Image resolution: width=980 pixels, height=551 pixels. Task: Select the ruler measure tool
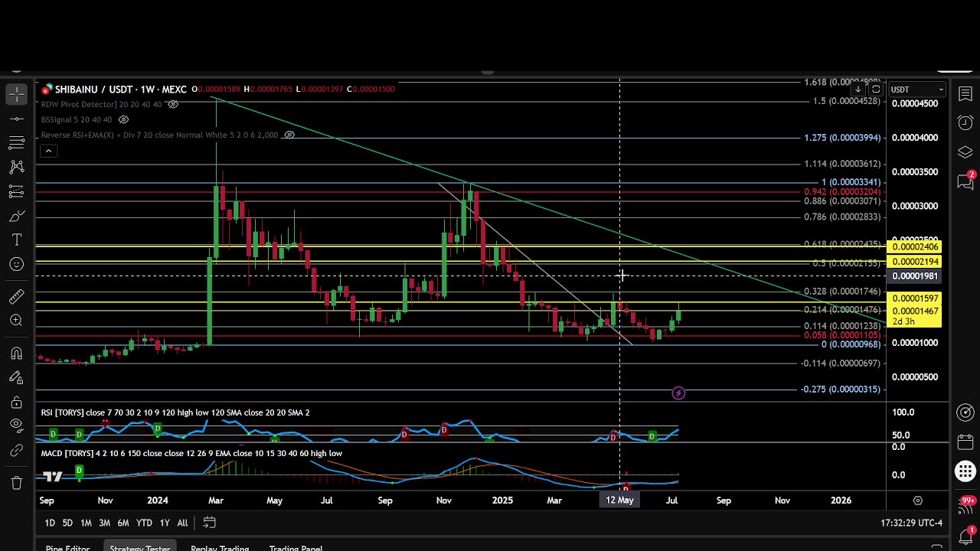[x=17, y=297]
